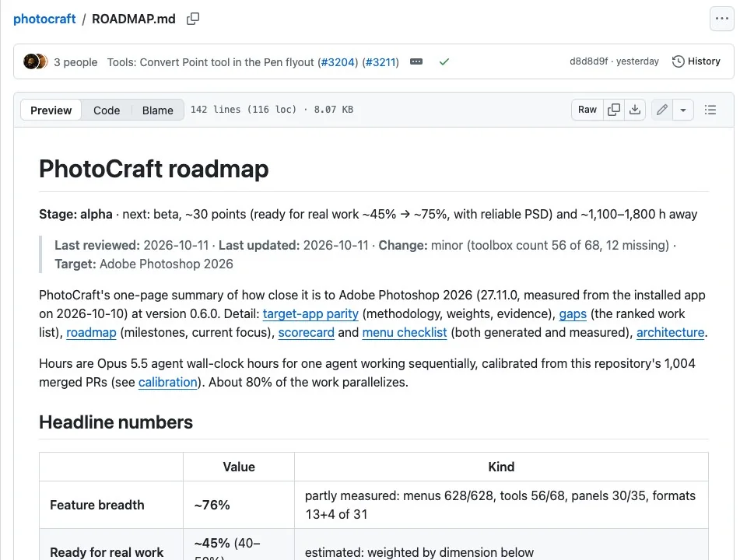747x560 pixels.
Task: Click the ~76% value cell
Action: [x=239, y=505]
